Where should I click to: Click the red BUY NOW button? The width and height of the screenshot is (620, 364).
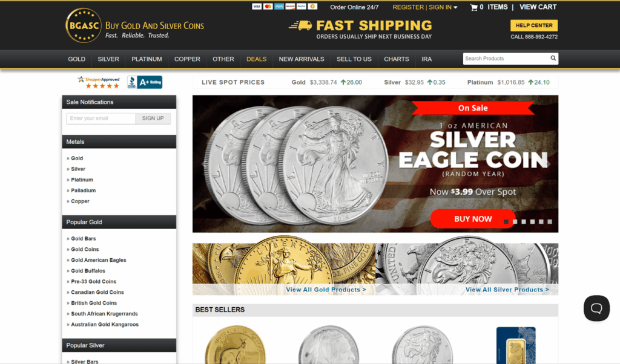coord(473,219)
